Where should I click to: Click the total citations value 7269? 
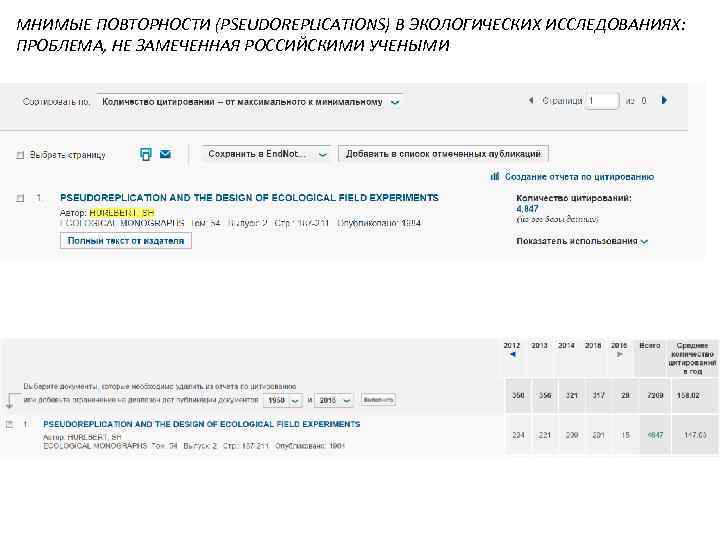pyautogui.click(x=655, y=395)
